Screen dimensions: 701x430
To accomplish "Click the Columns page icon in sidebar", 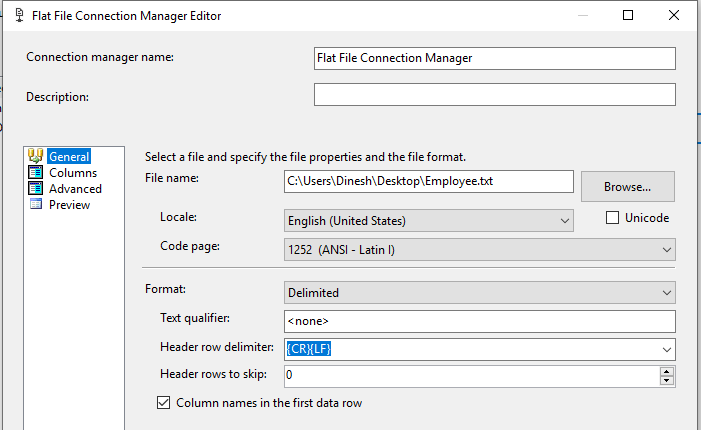I will tap(36, 172).
